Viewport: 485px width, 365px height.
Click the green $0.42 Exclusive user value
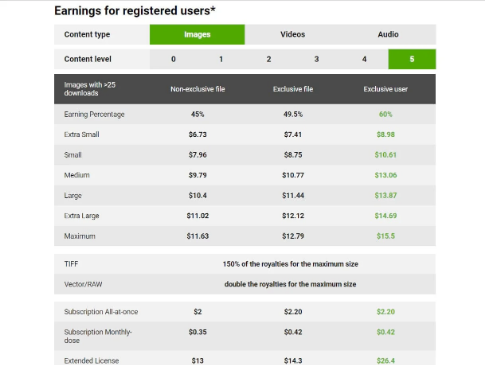pyautogui.click(x=386, y=332)
